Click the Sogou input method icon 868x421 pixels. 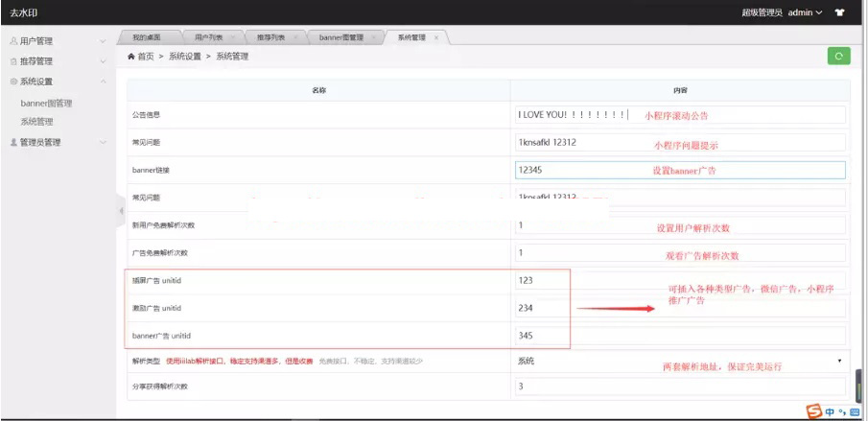[x=814, y=411]
